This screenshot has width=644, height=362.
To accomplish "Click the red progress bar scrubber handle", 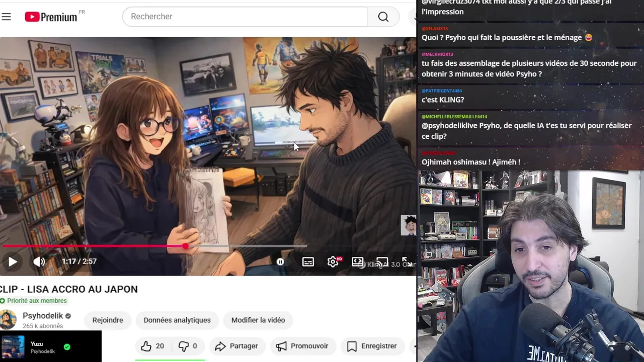I will pyautogui.click(x=186, y=246).
